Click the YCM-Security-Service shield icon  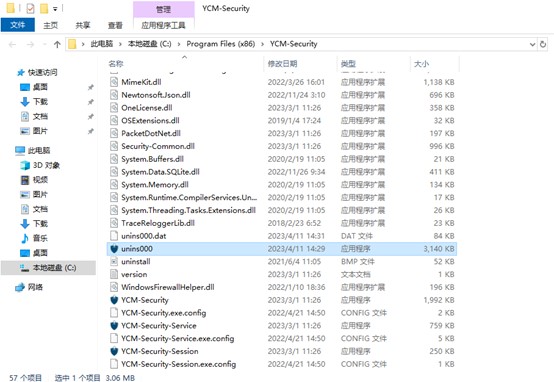(x=114, y=325)
